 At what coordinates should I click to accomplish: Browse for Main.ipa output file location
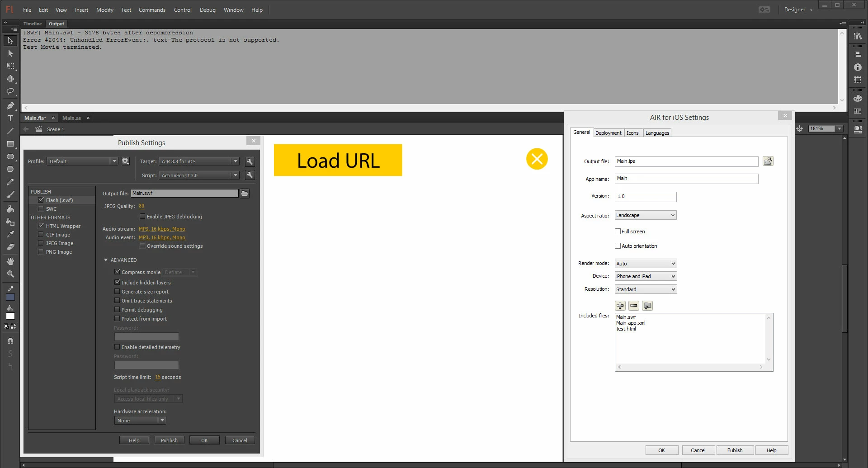pos(768,161)
